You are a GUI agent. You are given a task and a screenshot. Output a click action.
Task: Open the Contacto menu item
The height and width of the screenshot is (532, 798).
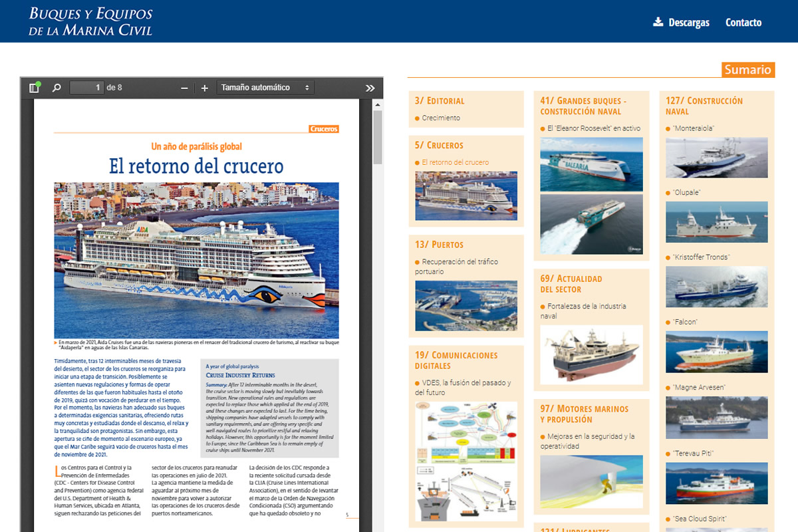[x=743, y=23]
